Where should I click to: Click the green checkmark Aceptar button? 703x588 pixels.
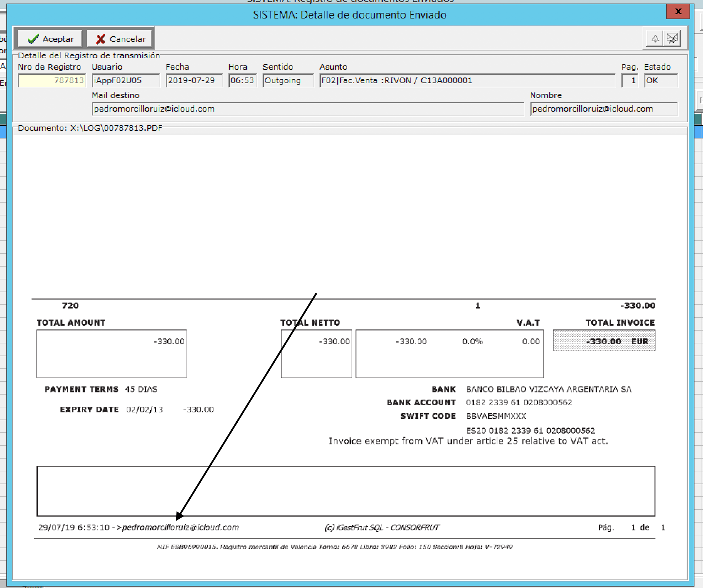click(x=50, y=39)
